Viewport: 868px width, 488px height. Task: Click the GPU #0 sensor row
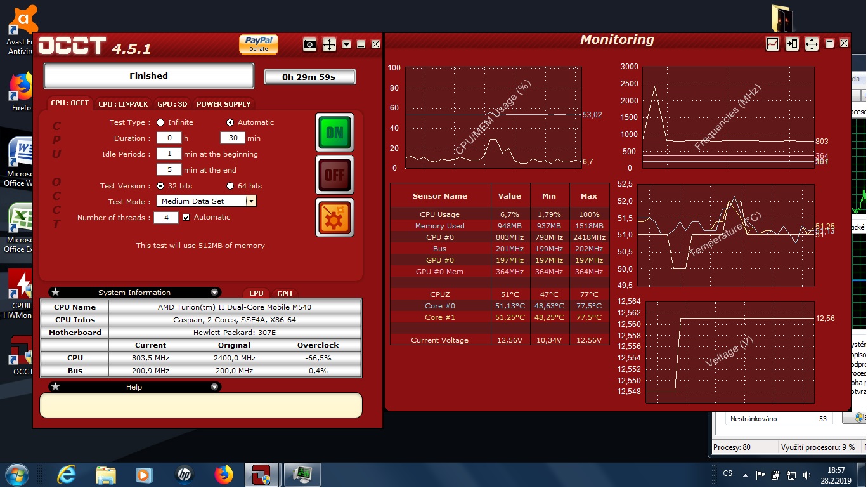click(x=499, y=260)
